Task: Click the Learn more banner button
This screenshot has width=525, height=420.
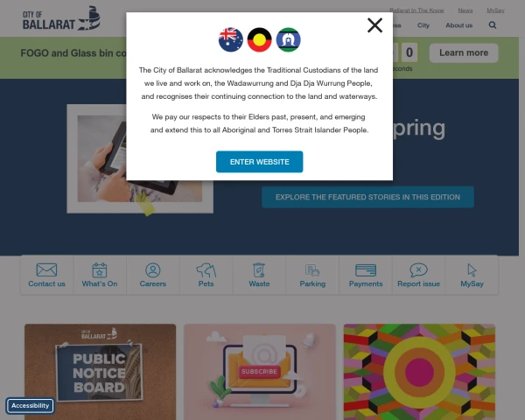Action: (x=464, y=52)
